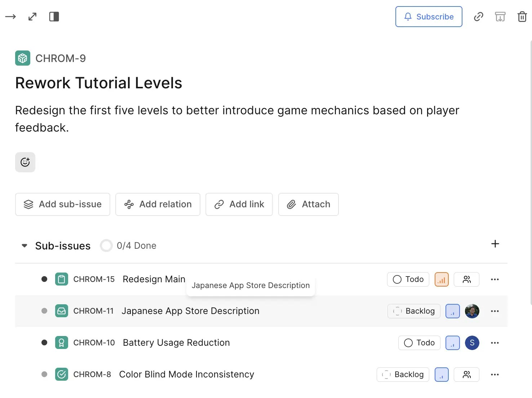Click the Sub-issues heading label
The width and height of the screenshot is (532, 398).
coord(63,246)
